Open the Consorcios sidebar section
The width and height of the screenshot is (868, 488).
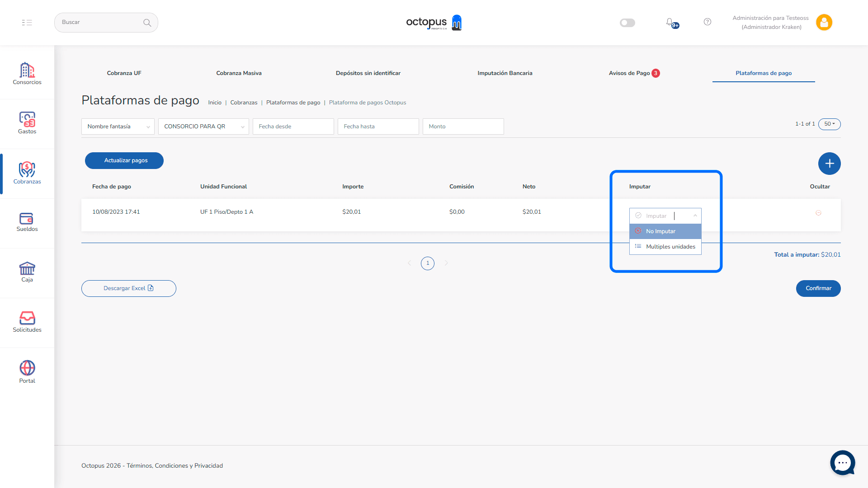tap(27, 73)
